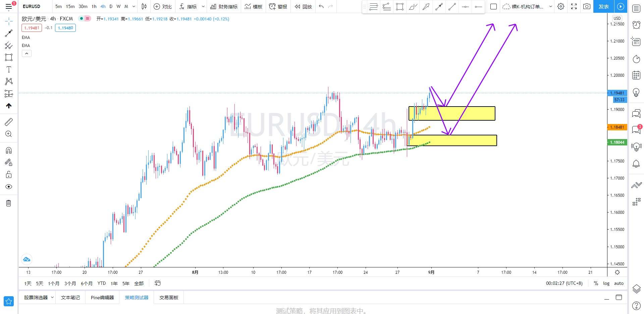This screenshot has height=314, width=644.
Task: Switch to the Pine编辑器 tab
Action: click(102, 298)
